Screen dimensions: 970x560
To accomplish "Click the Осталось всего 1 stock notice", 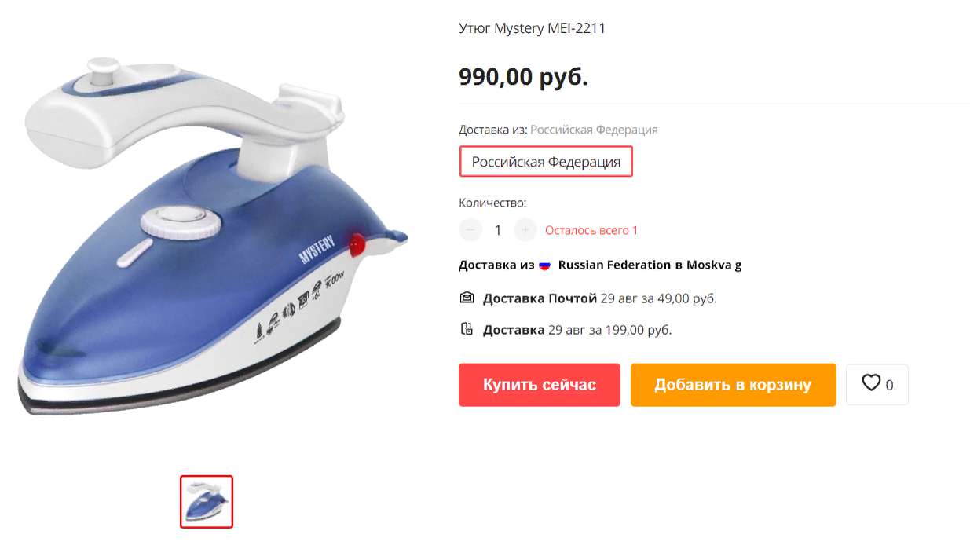I will pos(591,230).
